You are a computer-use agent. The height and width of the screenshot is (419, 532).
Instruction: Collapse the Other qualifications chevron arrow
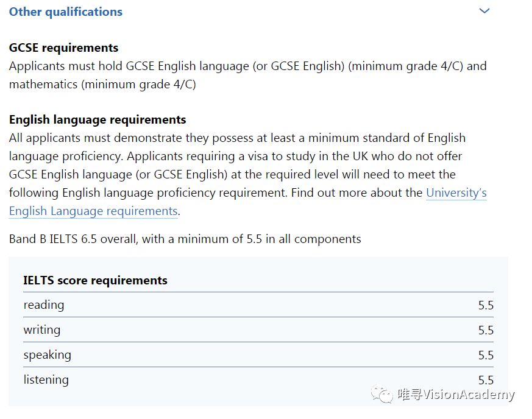[484, 11]
